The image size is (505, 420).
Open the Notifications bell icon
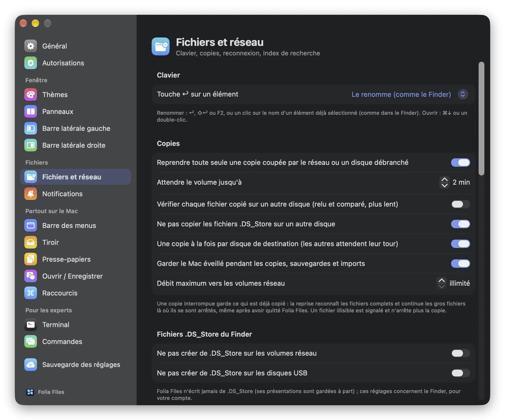[31, 194]
